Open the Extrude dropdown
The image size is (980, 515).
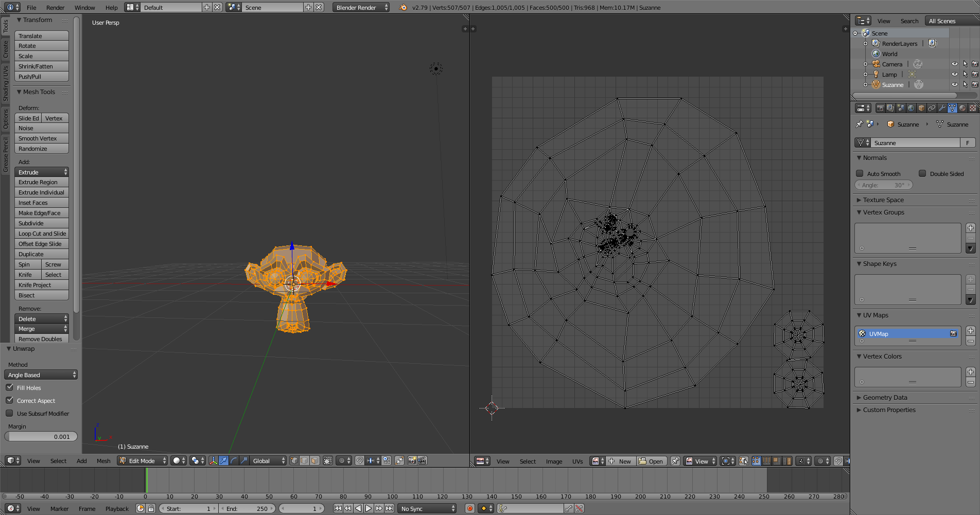click(42, 172)
